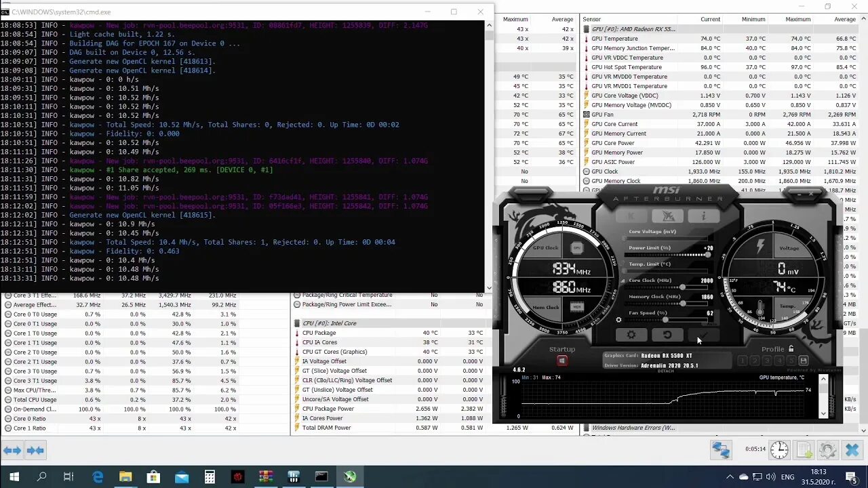Click HWiNFO Minimum column header
This screenshot has height=488, width=868.
tap(753, 19)
